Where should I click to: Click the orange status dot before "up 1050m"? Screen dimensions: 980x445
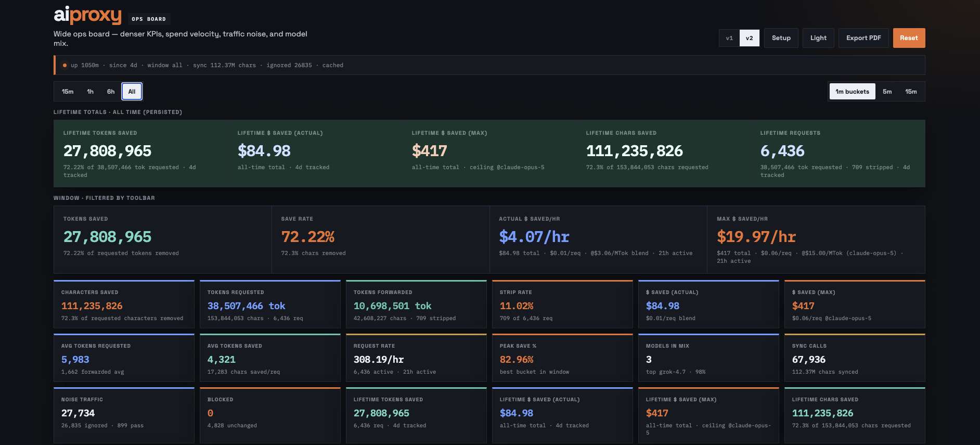pyautogui.click(x=65, y=65)
